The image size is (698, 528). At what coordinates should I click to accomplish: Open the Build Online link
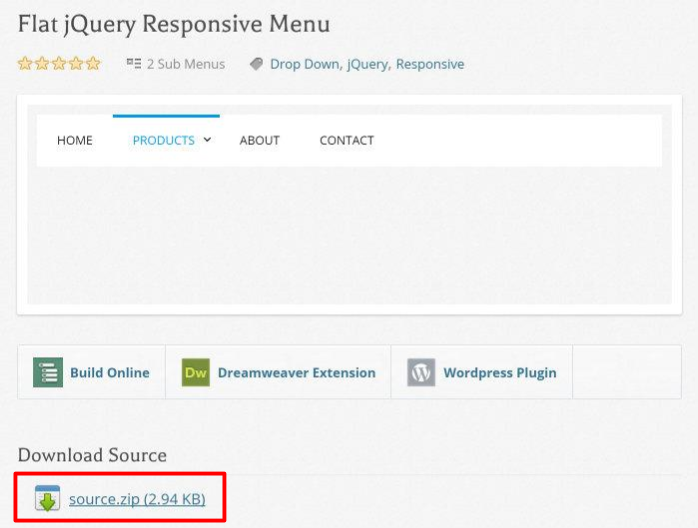point(110,373)
